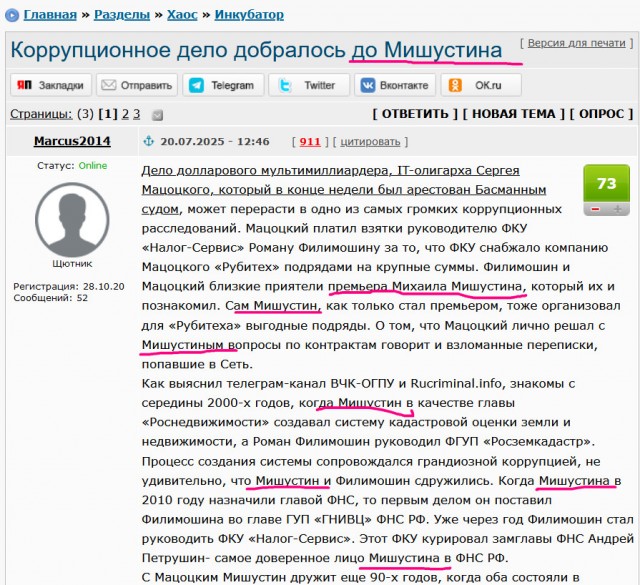Open the underlined link about Сергея Мацоцкого arrest
Viewport: 640px width, 585px height.
click(344, 189)
